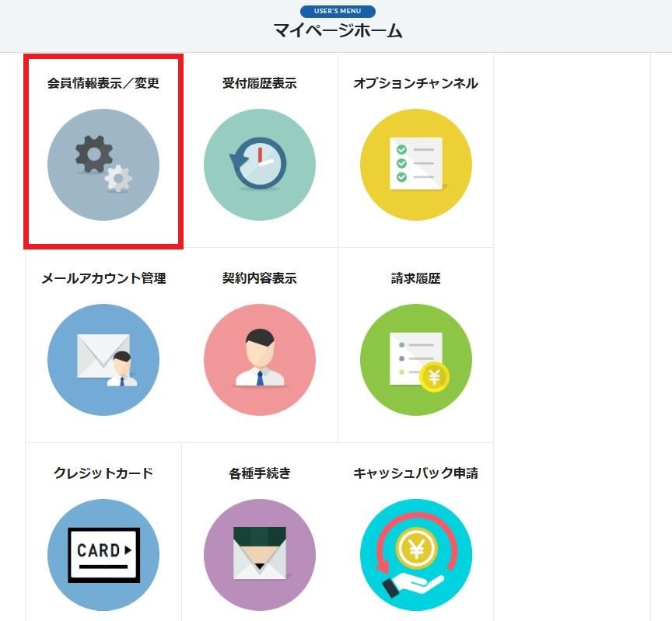Click the USER'S MENU badge
Viewport: 672px width, 621px height.
(x=338, y=11)
